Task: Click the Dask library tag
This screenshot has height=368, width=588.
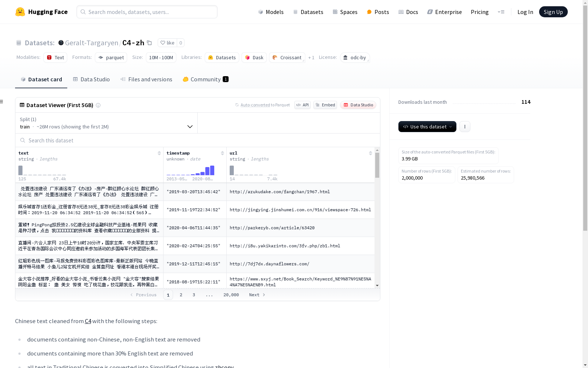Action: [254, 57]
